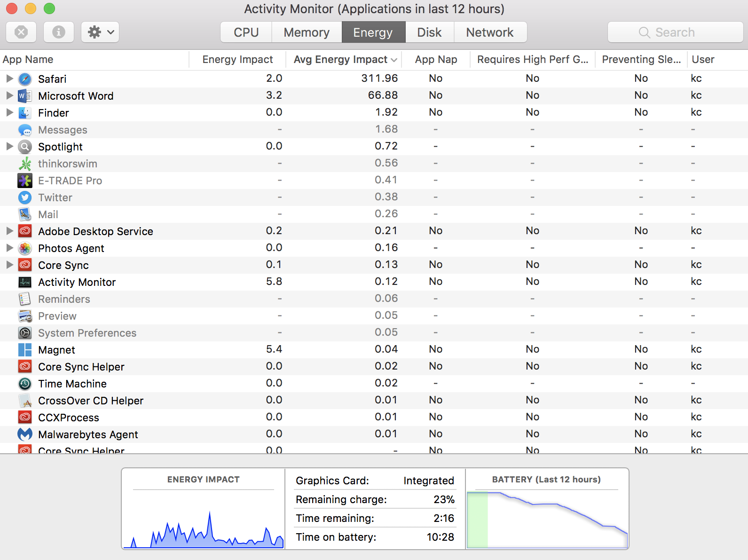Screen dimensions: 748x560
Task: Click the Malwarebytes Agent icon
Action: (25, 434)
